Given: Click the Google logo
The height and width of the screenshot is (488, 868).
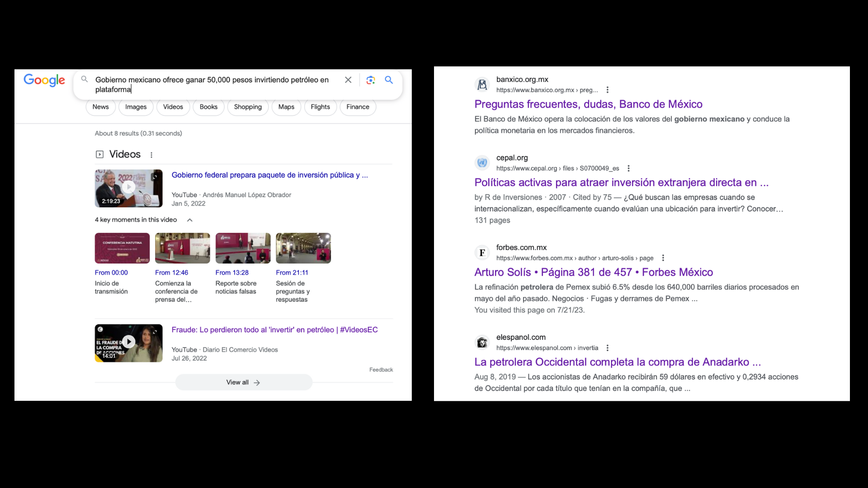Looking at the screenshot, I should coord(44,80).
